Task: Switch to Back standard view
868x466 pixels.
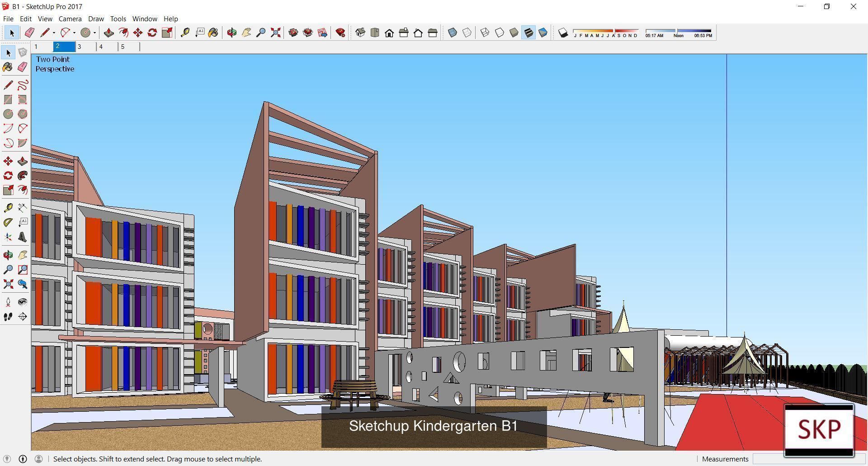Action: [418, 33]
